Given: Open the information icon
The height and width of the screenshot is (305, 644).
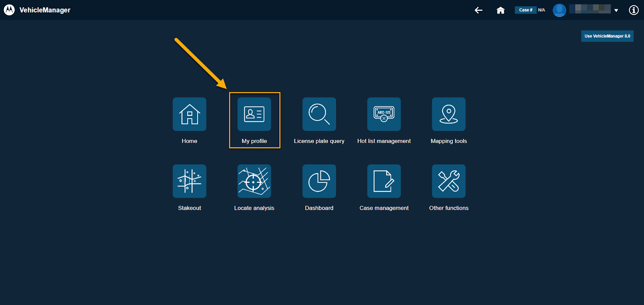Looking at the screenshot, I should (x=634, y=10).
